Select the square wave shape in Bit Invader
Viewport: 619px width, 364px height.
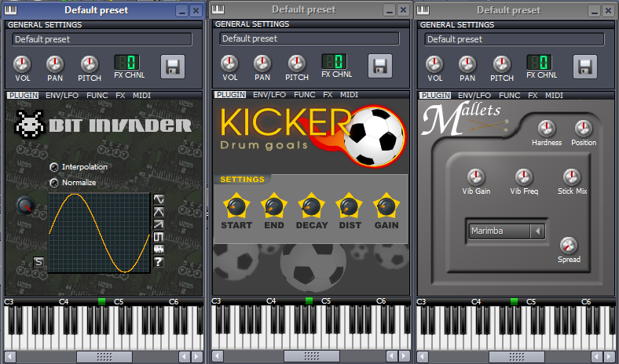[159, 237]
